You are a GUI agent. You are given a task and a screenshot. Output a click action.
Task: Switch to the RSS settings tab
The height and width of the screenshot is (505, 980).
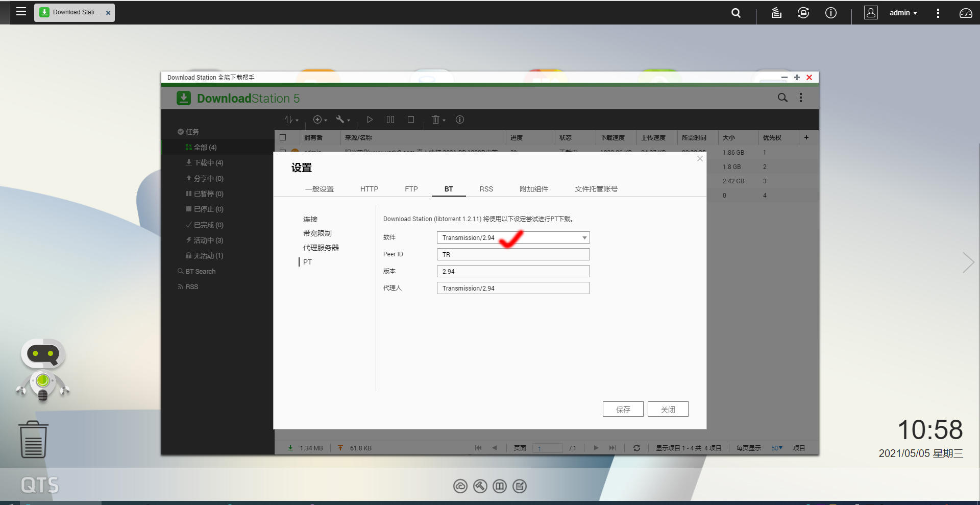click(x=486, y=188)
